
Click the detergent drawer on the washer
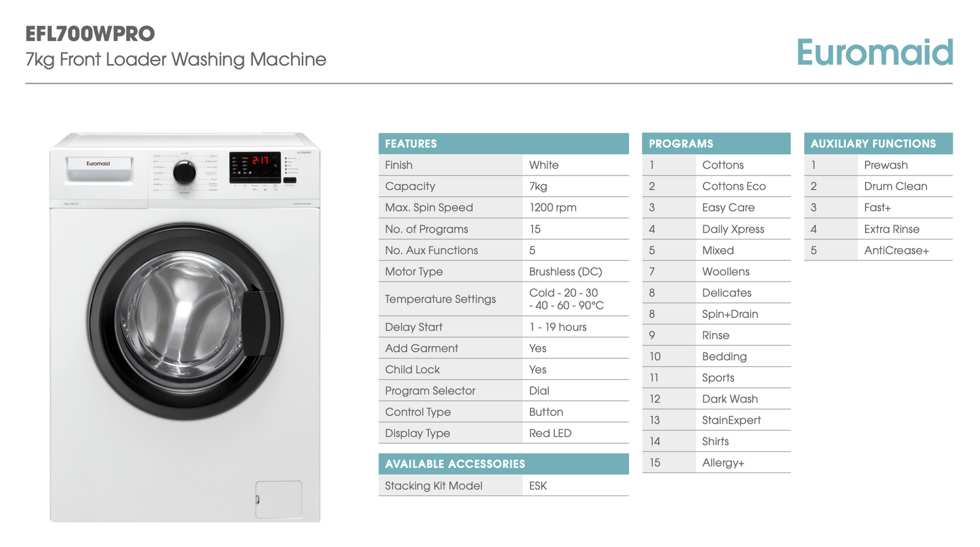tap(99, 169)
